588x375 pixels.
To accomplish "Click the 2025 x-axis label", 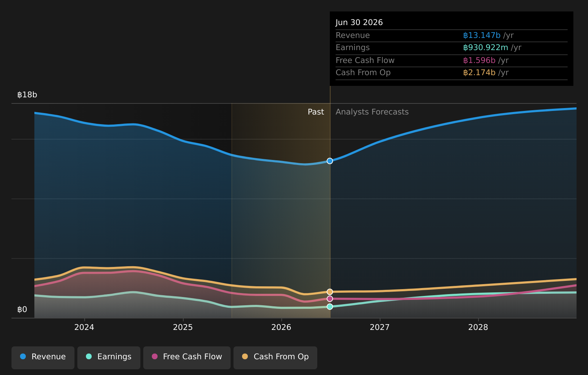I will 183,327.
